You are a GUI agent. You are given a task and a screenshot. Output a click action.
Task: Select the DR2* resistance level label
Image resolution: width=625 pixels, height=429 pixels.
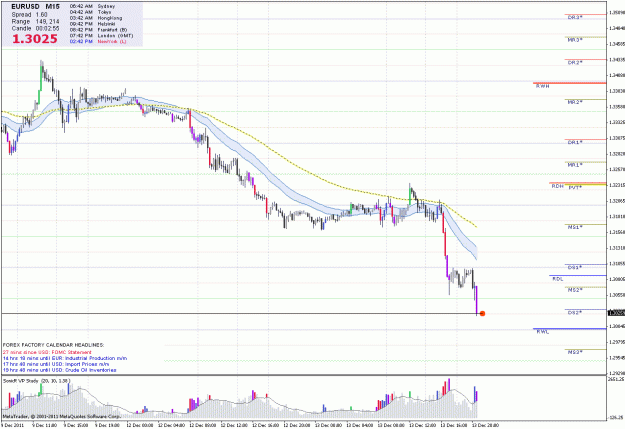point(575,63)
